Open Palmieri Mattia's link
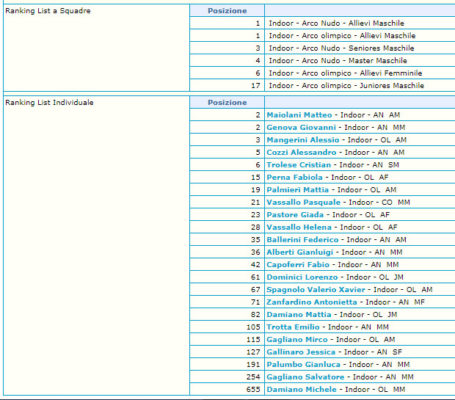 coord(297,190)
